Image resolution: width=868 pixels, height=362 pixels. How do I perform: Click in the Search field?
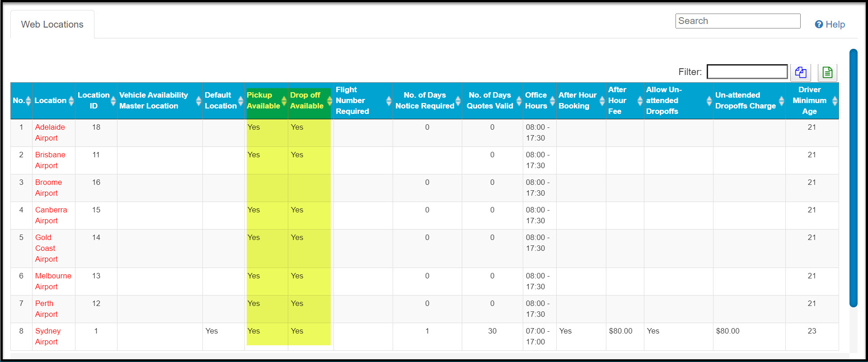tap(738, 21)
